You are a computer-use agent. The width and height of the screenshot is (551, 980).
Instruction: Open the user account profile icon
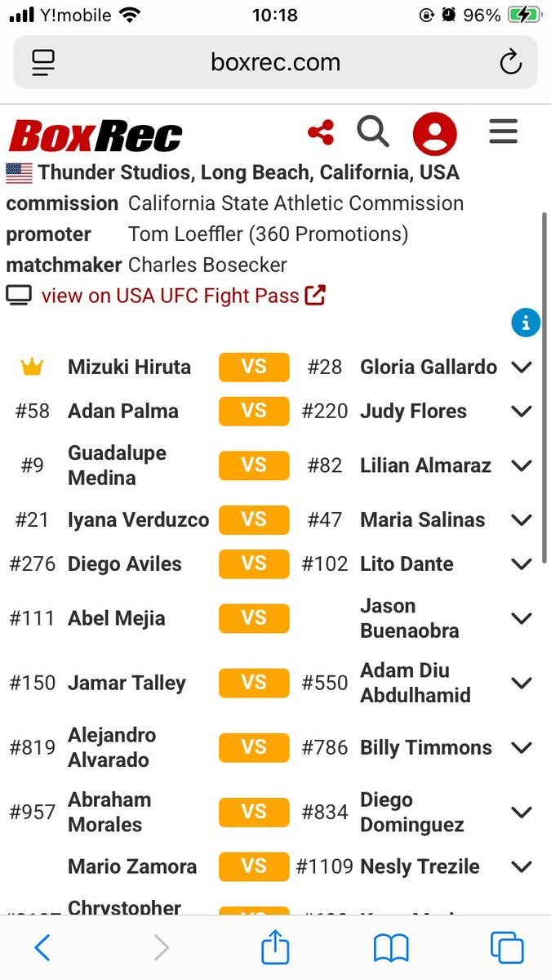click(x=434, y=134)
